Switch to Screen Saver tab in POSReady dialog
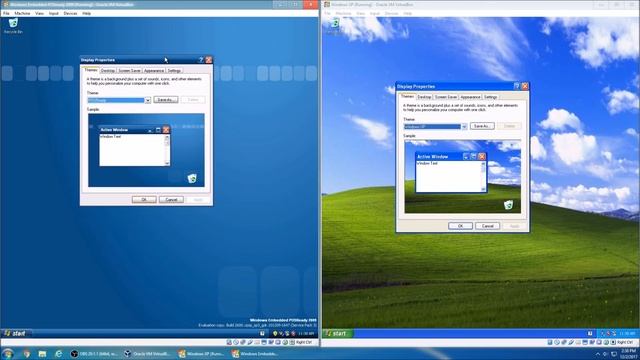This screenshot has width=640, height=360. point(129,71)
